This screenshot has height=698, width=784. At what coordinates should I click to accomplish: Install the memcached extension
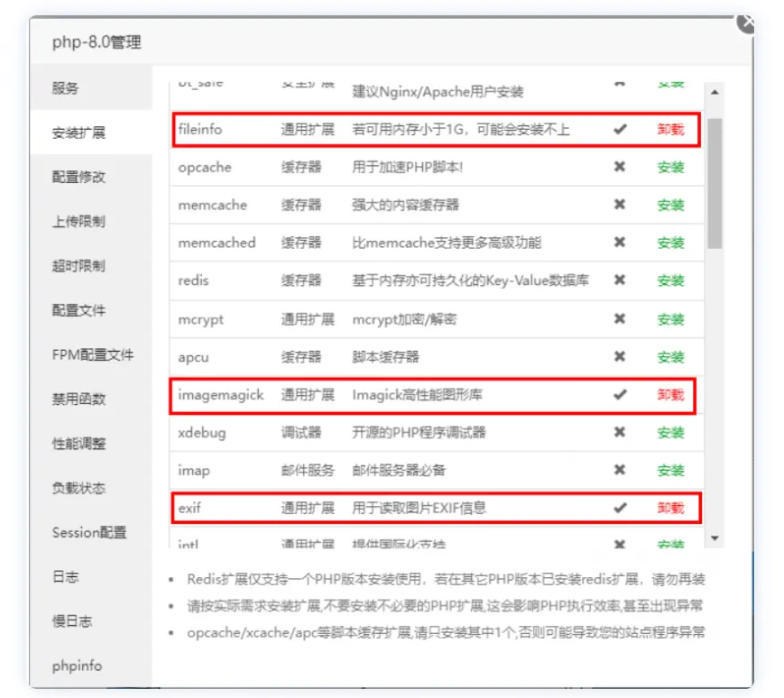pyautogui.click(x=673, y=243)
